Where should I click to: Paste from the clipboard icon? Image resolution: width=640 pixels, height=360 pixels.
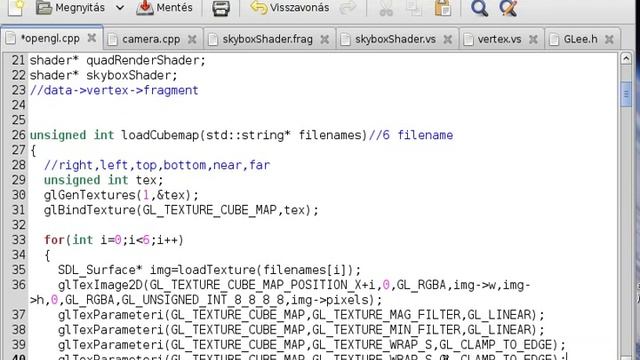tap(443, 7)
